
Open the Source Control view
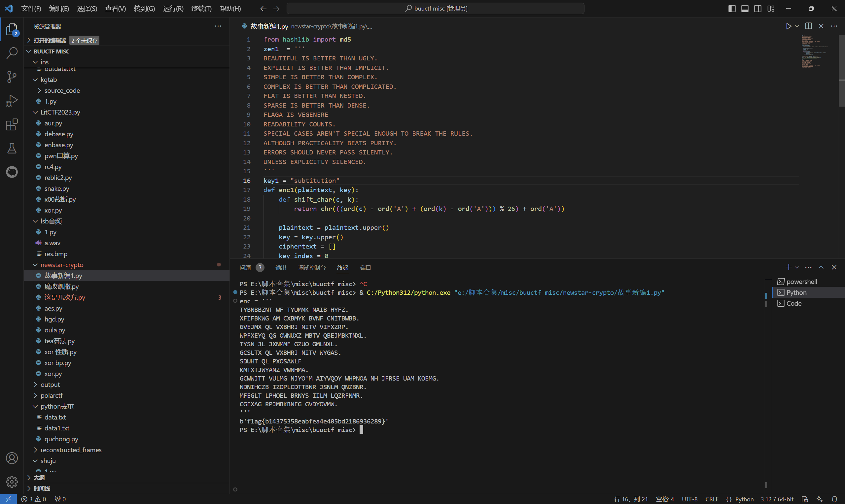(12, 77)
